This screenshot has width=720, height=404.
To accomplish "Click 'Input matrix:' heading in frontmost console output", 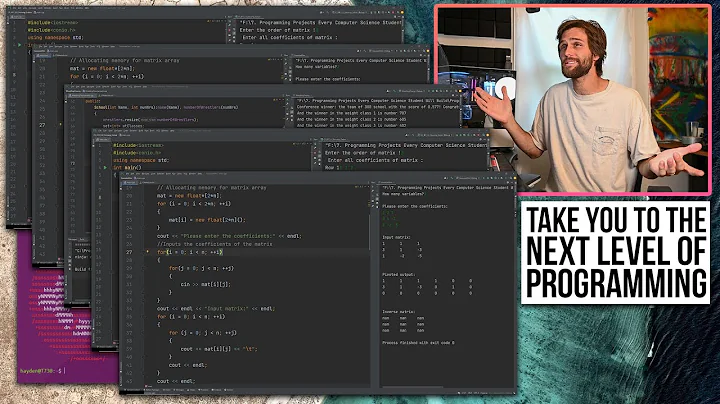I will pos(396,237).
